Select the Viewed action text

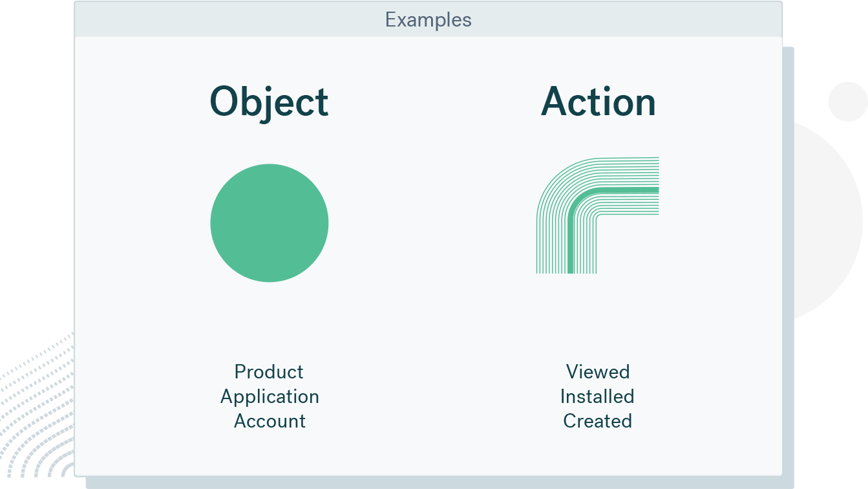pyautogui.click(x=598, y=372)
